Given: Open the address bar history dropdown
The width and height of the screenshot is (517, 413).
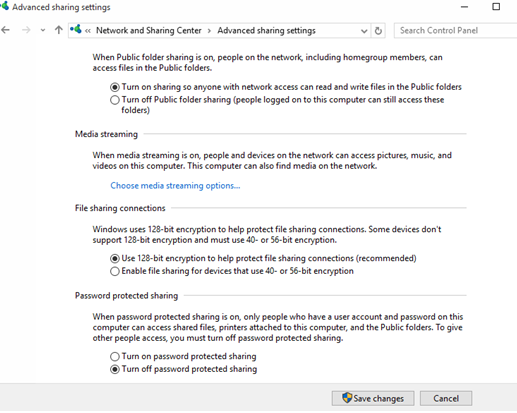Looking at the screenshot, I should (364, 31).
